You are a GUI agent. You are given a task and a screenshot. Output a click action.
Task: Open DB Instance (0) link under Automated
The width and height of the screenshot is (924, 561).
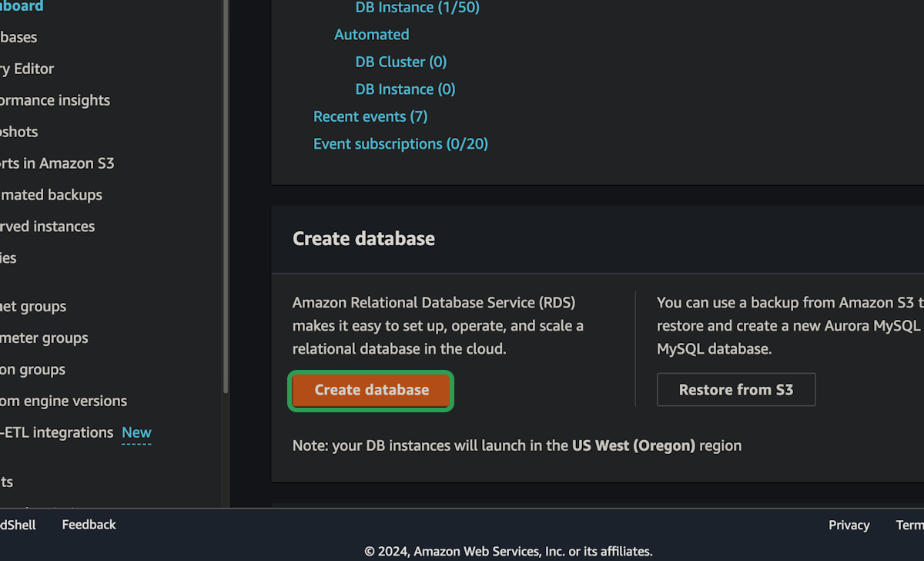[x=406, y=89]
